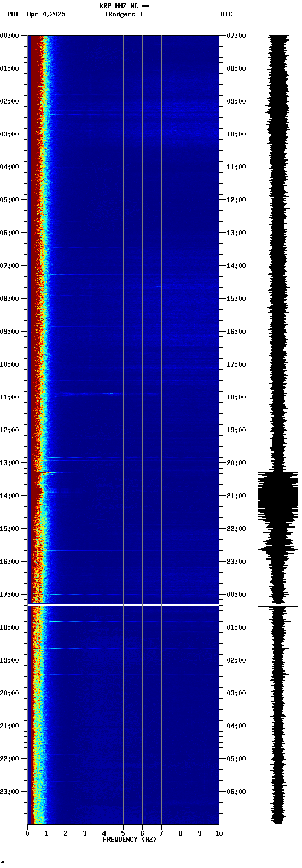
Task: Click the 23:00 PDT time label on left
Action: [10, 792]
